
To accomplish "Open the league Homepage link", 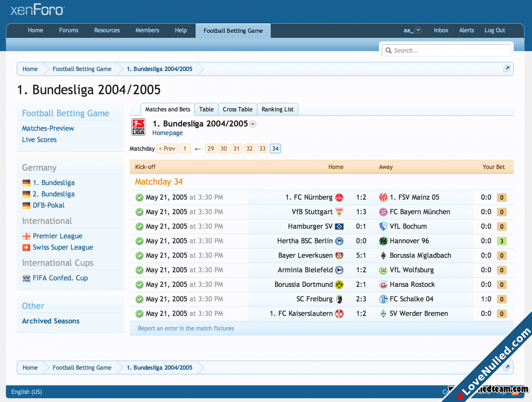I will [x=167, y=133].
